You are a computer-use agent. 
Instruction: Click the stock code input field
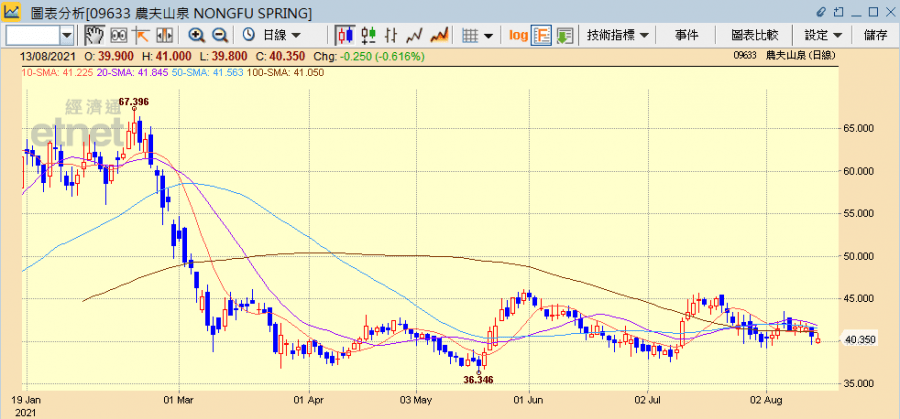point(32,35)
